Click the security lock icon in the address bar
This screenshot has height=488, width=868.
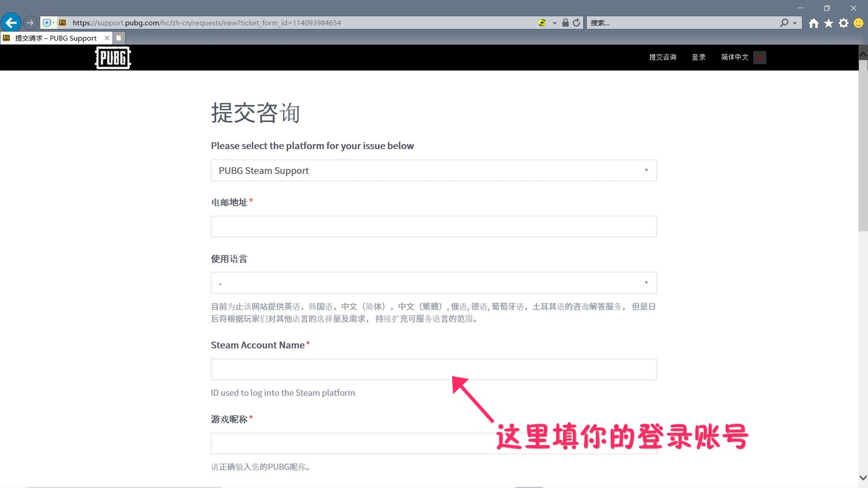(565, 23)
